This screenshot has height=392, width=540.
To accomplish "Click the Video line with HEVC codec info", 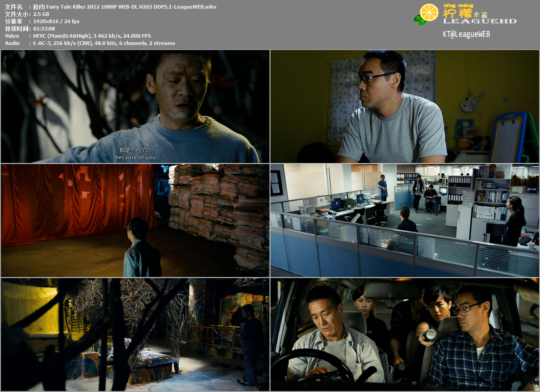I will (x=78, y=36).
